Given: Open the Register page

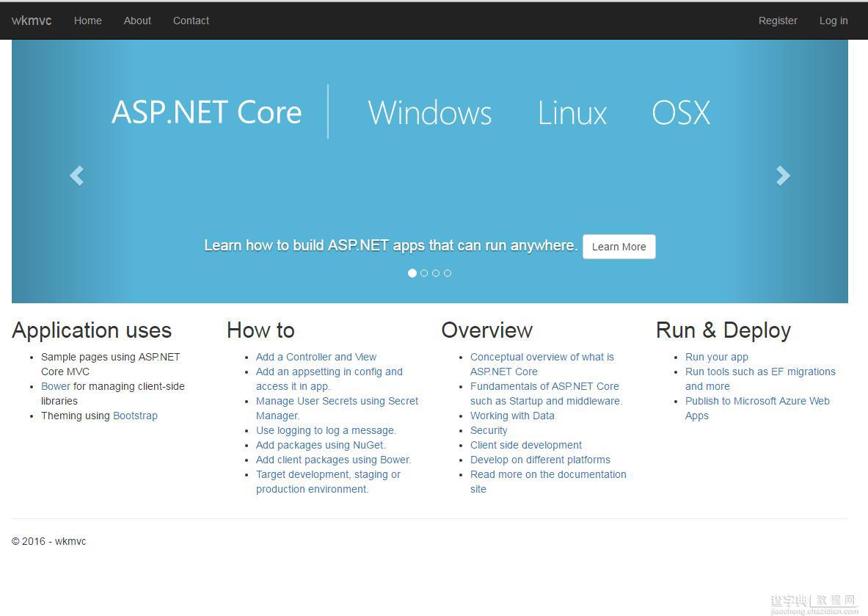Looking at the screenshot, I should (778, 21).
